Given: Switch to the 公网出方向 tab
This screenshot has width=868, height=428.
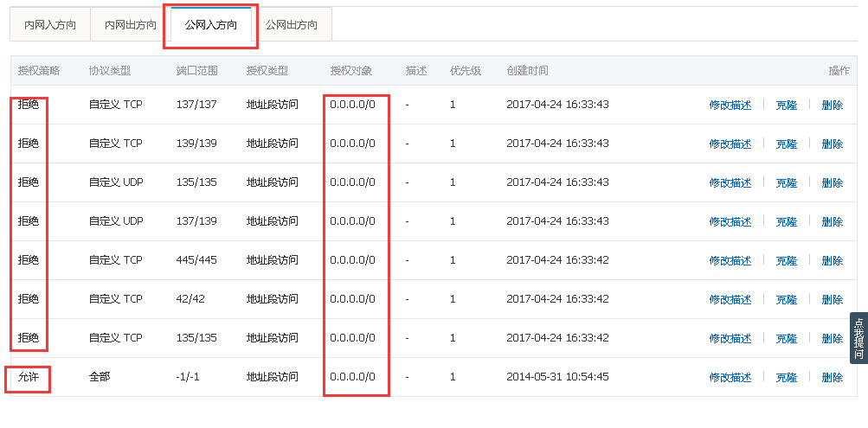Looking at the screenshot, I should 291,25.
